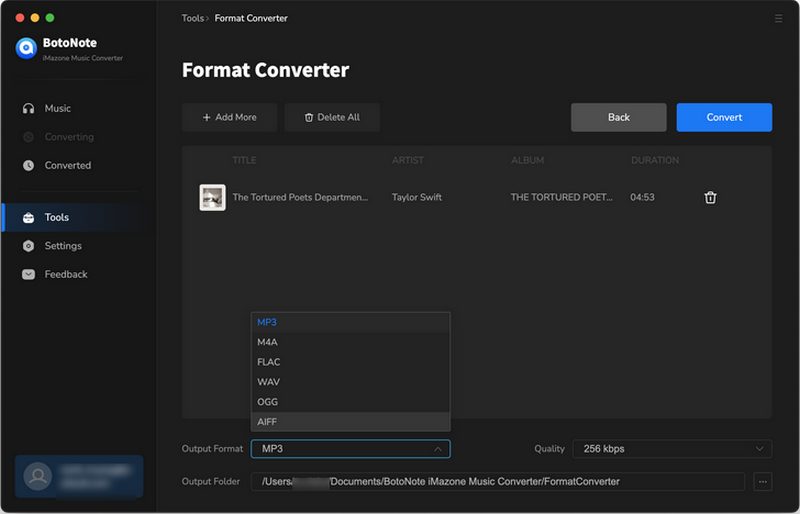This screenshot has height=514, width=800.
Task: Click the album artwork thumbnail
Action: point(212,198)
